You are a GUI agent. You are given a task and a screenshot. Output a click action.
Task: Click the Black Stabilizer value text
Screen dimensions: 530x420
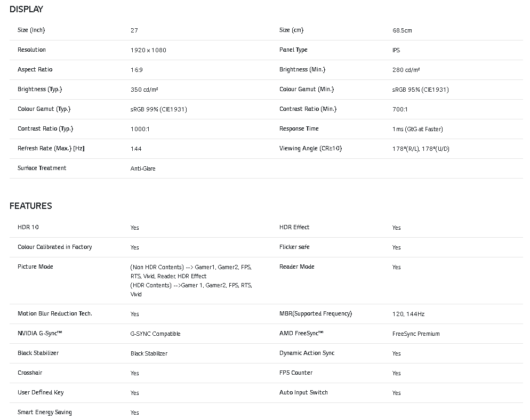pyautogui.click(x=149, y=353)
